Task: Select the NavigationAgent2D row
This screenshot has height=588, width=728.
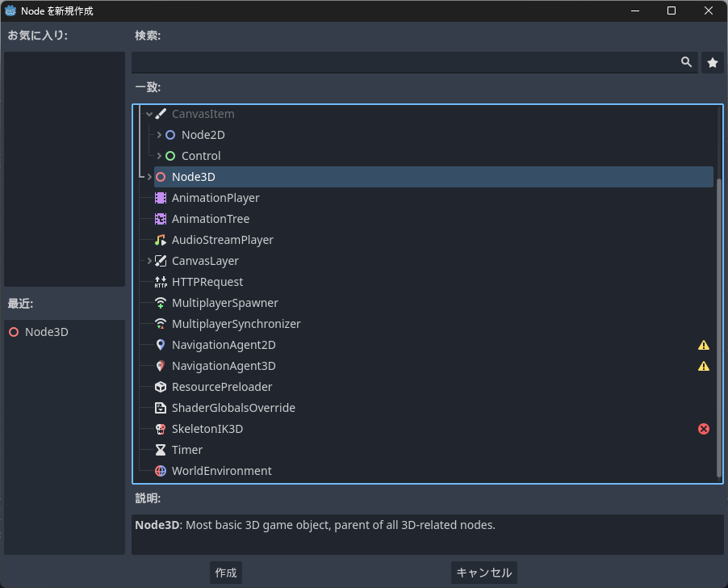Action: click(433, 345)
